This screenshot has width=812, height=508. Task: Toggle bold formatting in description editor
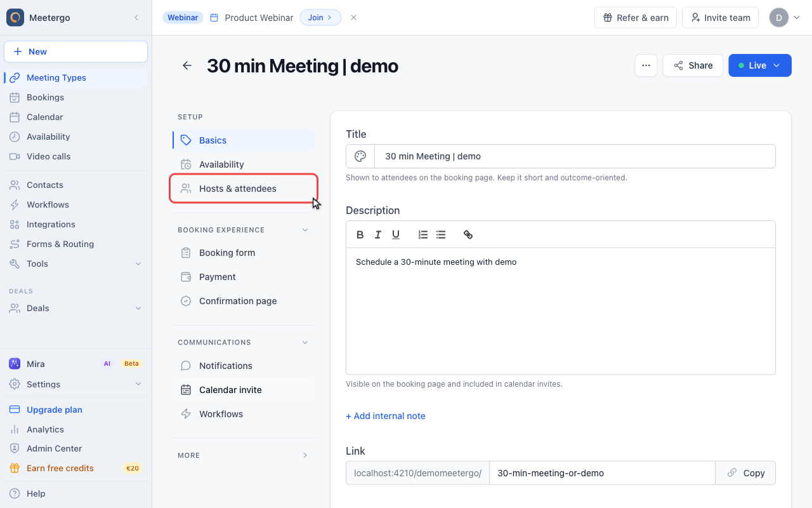tap(360, 235)
